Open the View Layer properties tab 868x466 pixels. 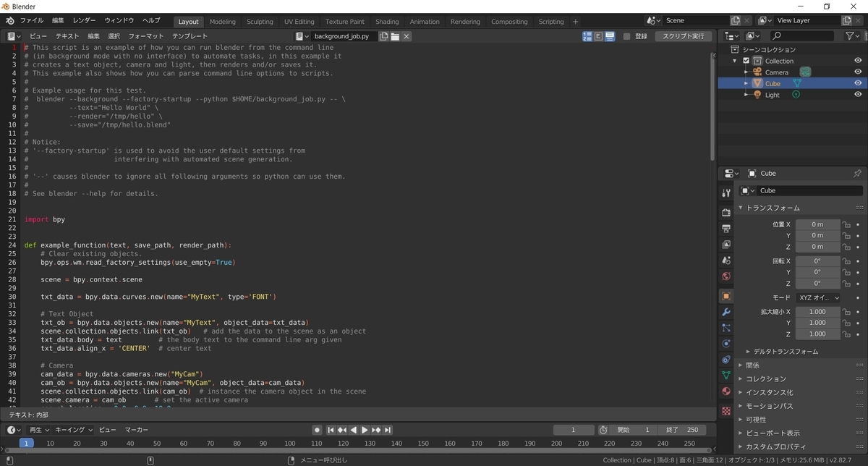pos(726,245)
